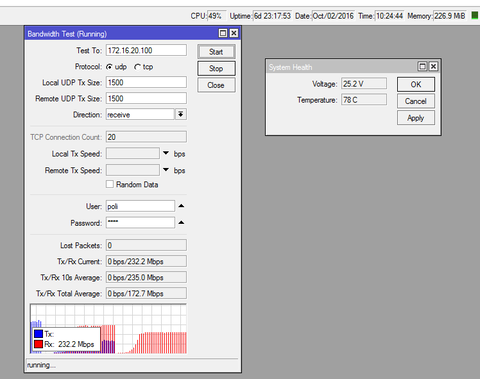Click the Remote UDP Tx Size field
Screen dimensions: 480x379
click(x=146, y=98)
